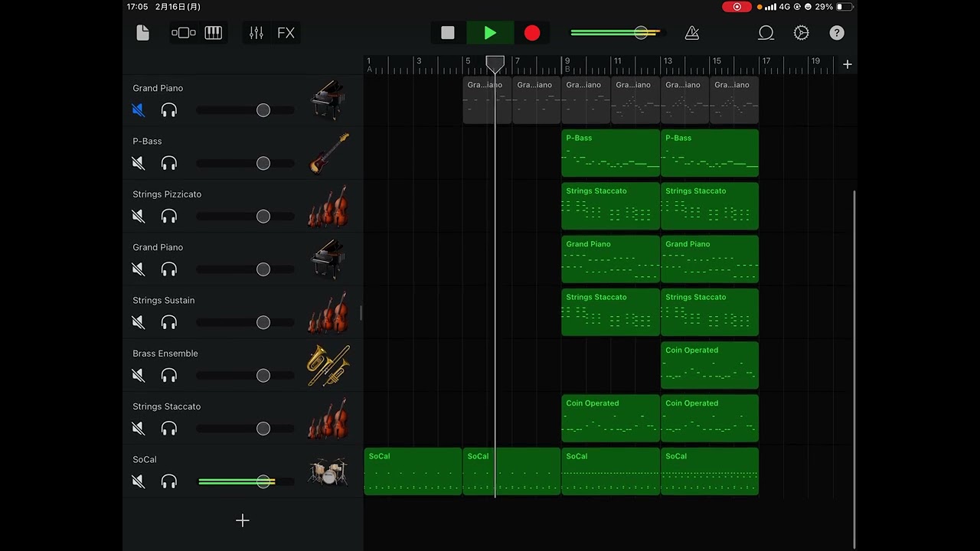Solo the Strings Staccato track

coord(169,429)
